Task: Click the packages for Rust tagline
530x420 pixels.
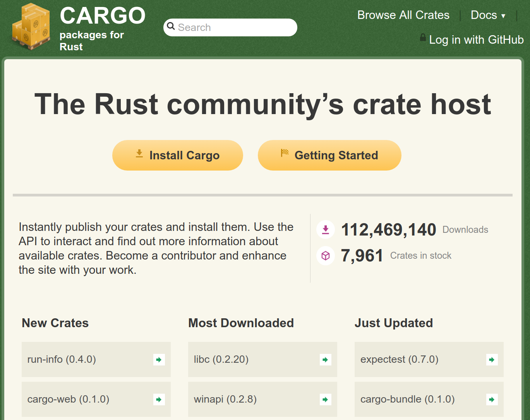Action: (x=92, y=41)
